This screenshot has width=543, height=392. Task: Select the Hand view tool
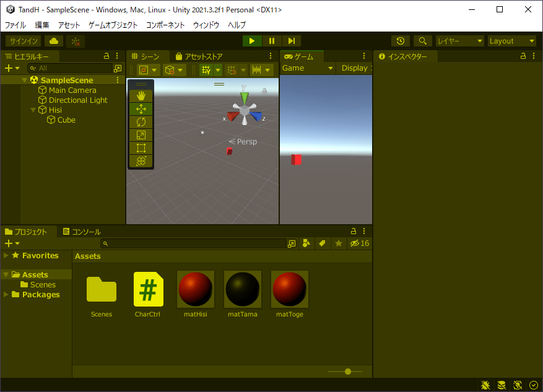tap(141, 96)
